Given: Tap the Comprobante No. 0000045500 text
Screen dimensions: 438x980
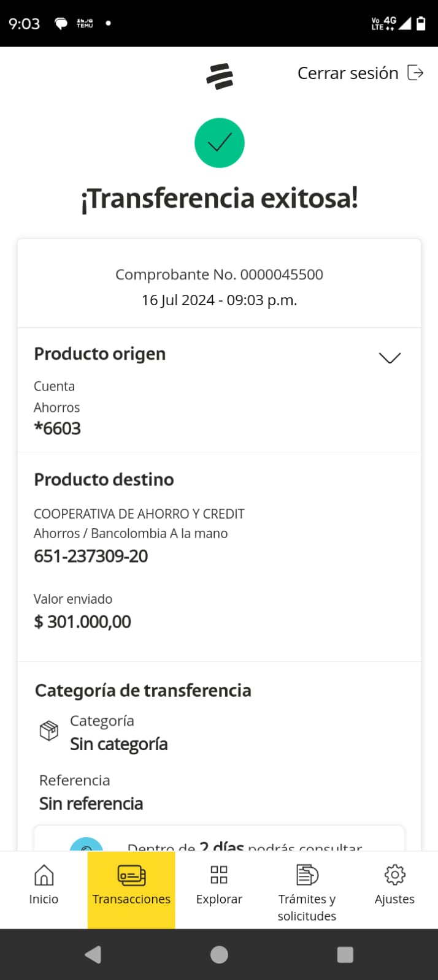Looking at the screenshot, I should tap(219, 275).
